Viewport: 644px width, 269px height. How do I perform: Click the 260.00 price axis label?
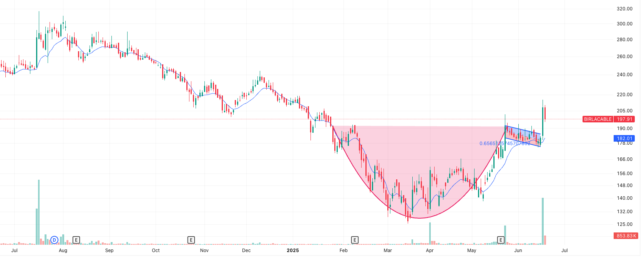pyautogui.click(x=624, y=57)
